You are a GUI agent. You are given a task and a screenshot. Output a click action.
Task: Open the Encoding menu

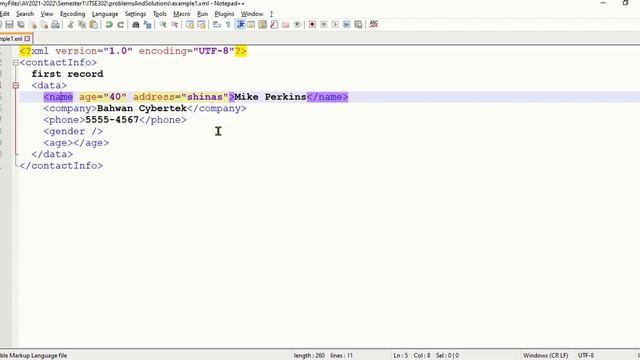[x=73, y=14]
